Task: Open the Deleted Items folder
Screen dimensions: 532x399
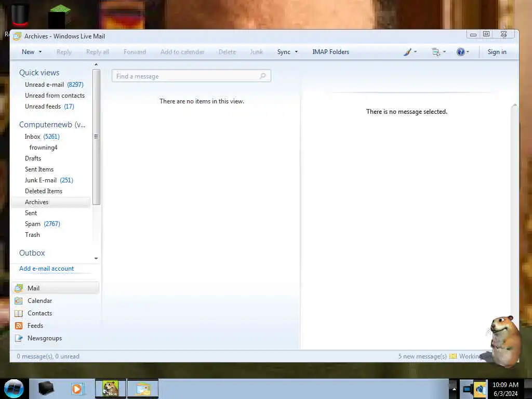Action: (44, 191)
